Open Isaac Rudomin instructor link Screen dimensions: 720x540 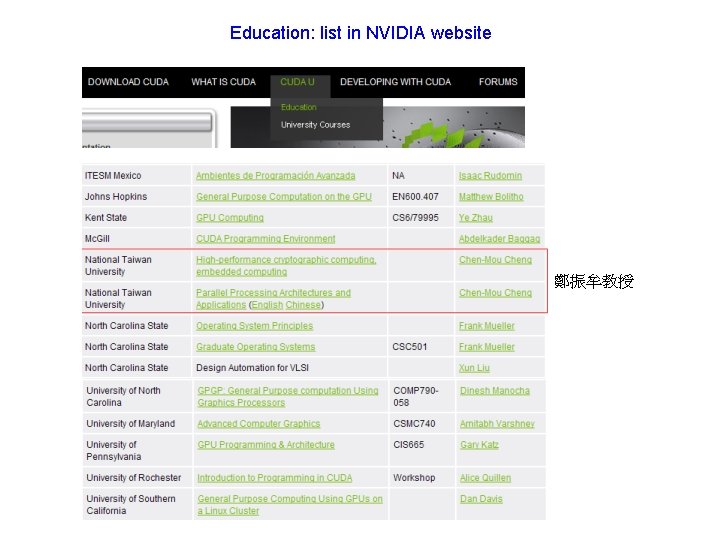[x=490, y=176]
